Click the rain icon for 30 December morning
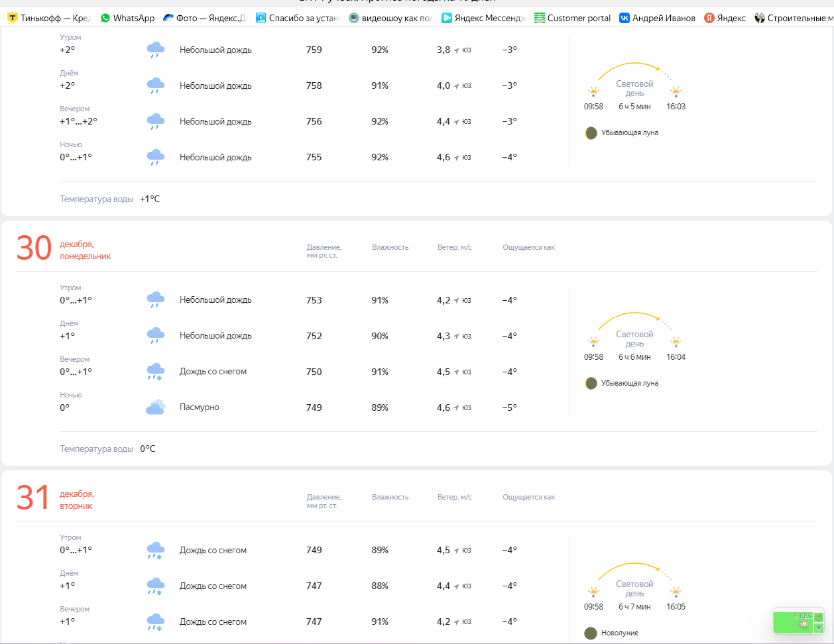This screenshot has height=644, width=834. [x=156, y=300]
